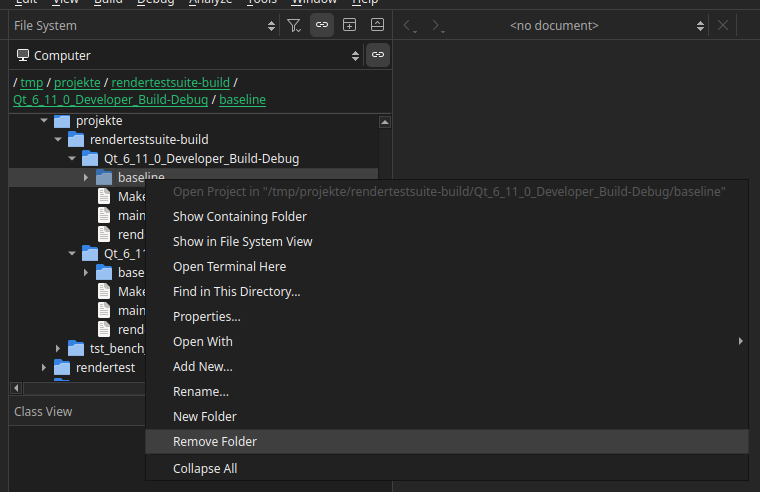Click the projekte breadcrumb link
Image resolution: width=760 pixels, height=492 pixels.
click(x=78, y=82)
